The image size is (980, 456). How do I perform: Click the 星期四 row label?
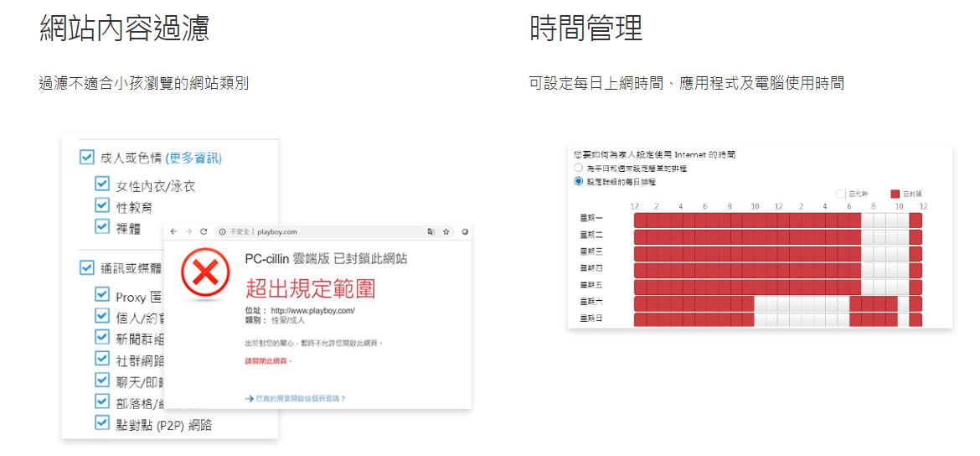[x=591, y=268]
